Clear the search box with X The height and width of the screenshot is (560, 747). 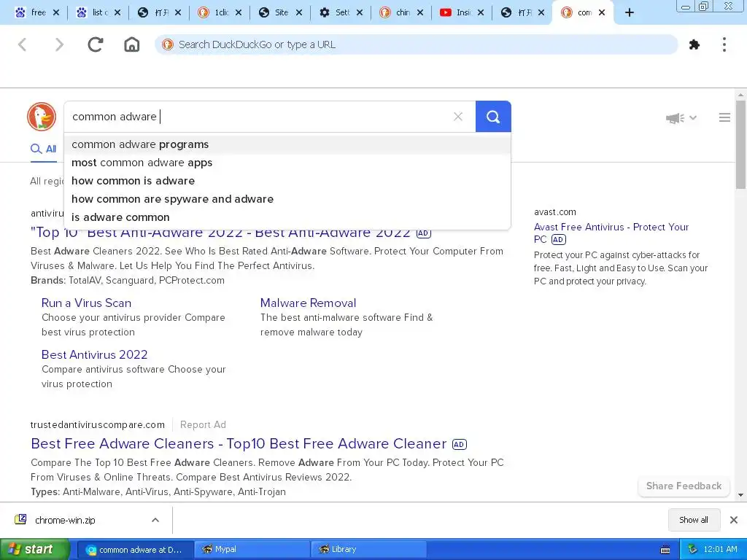458,117
